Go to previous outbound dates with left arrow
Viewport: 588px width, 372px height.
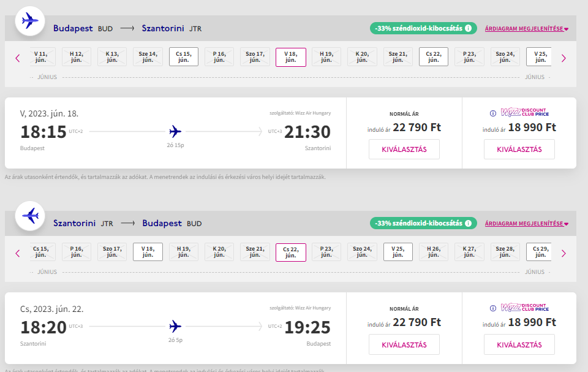tap(18, 58)
